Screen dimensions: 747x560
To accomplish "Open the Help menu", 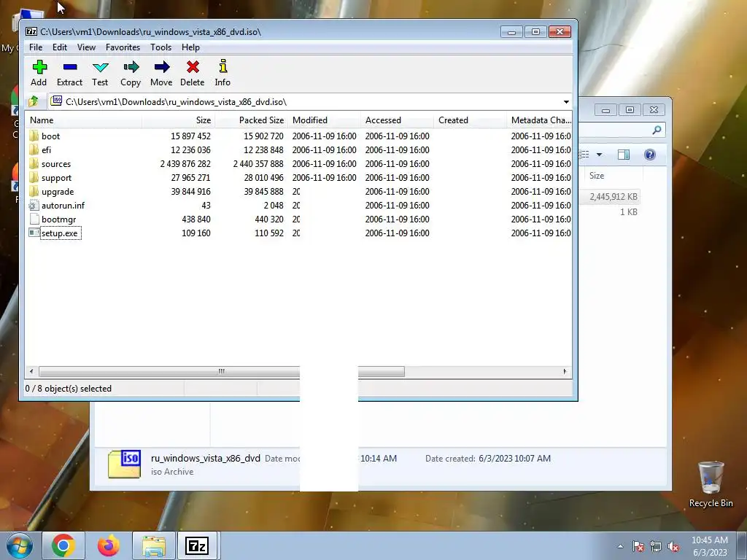I will (x=190, y=47).
